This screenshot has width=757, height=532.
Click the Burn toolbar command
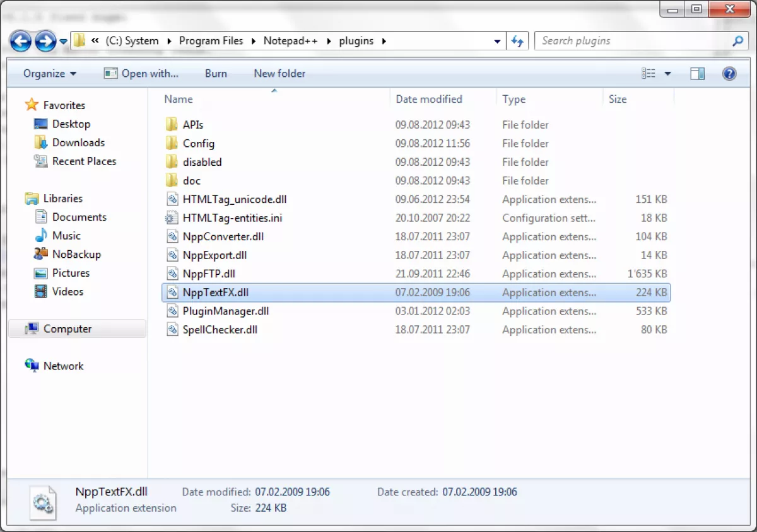pos(216,73)
